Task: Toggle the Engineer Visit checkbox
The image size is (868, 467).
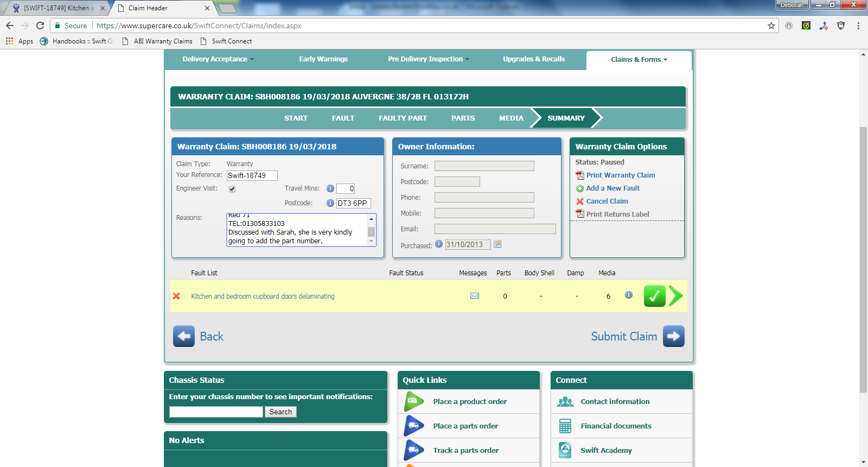Action: pos(232,189)
